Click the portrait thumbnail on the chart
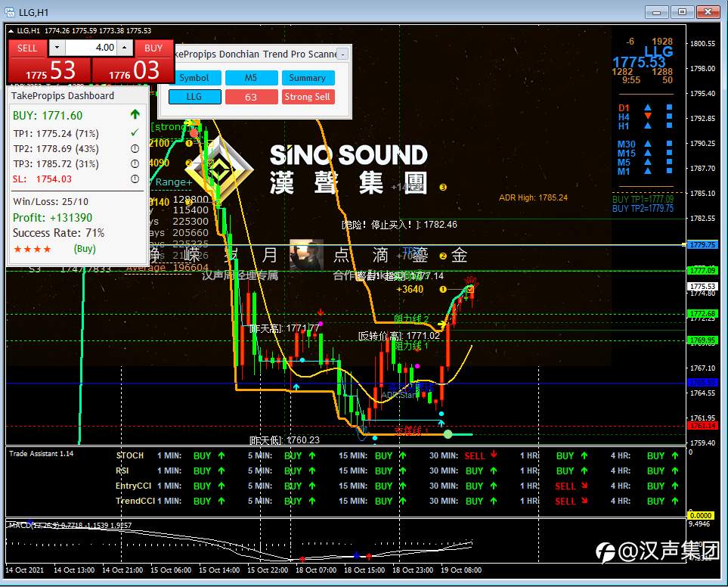 pyautogui.click(x=306, y=254)
